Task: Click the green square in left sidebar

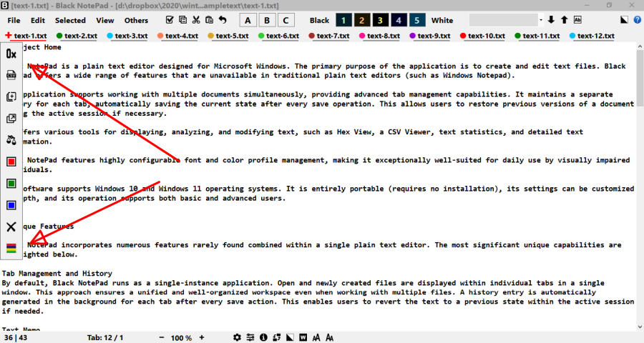Action: [x=11, y=184]
